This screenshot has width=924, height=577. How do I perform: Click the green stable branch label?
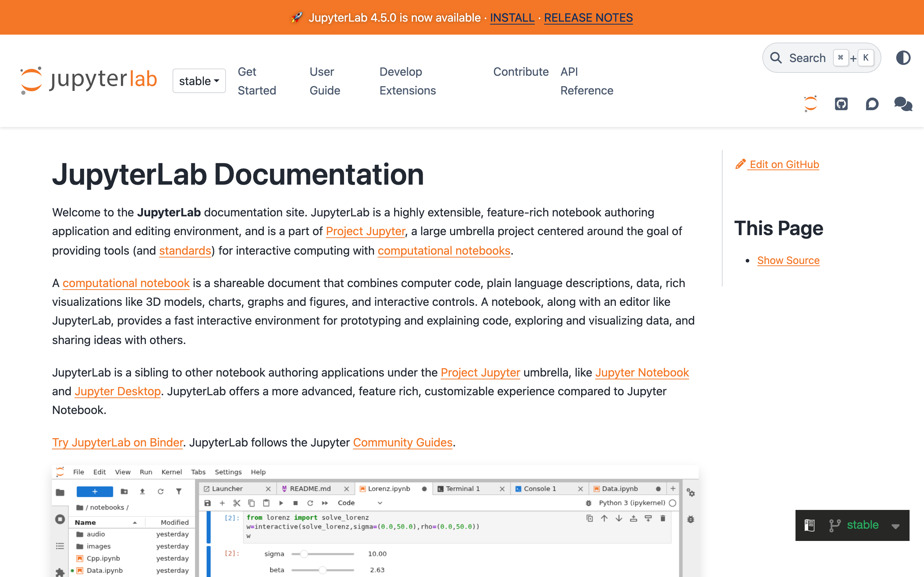(x=863, y=525)
